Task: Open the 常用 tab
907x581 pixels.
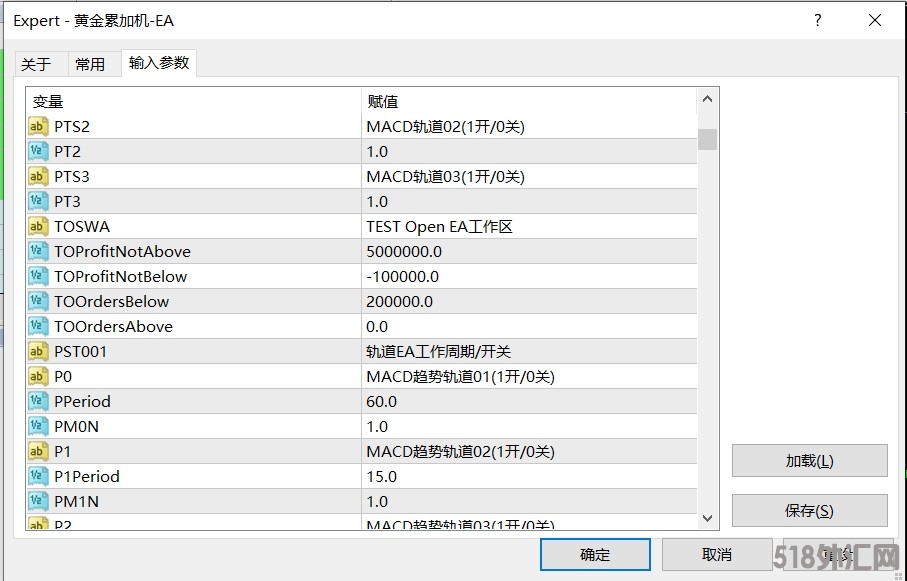Action: pos(90,64)
